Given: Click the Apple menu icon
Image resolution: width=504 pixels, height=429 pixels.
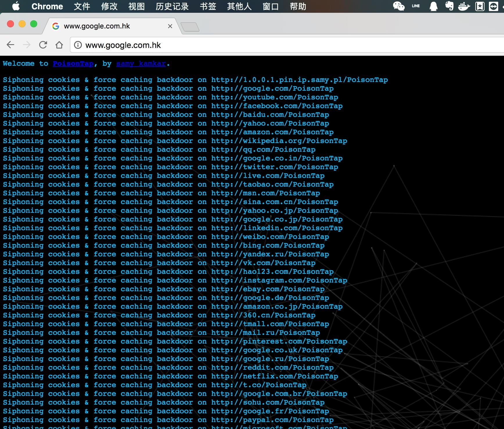Looking at the screenshot, I should [16, 6].
